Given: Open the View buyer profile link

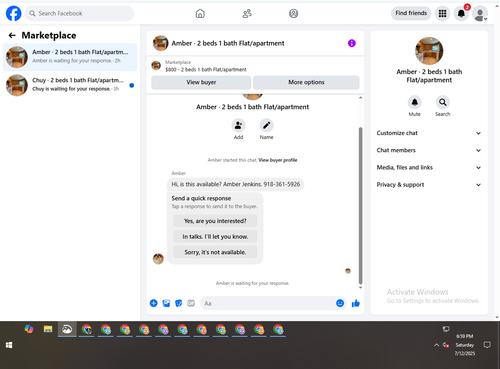Looking at the screenshot, I should (x=278, y=160).
